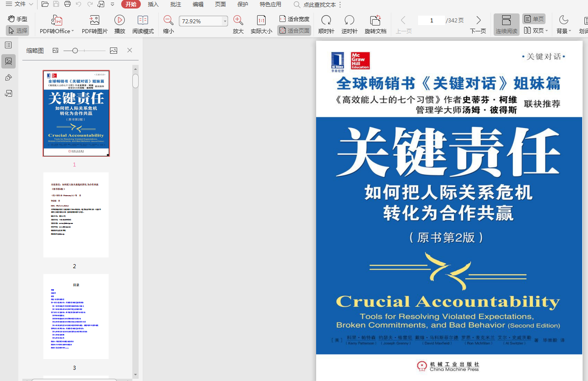This screenshot has height=381, width=588.
Task: Open a file with the folder icon
Action: (x=45, y=4)
